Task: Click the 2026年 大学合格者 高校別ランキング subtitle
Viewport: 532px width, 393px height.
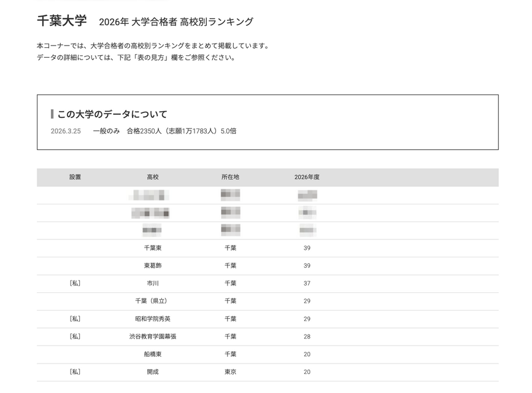Action: pyautogui.click(x=176, y=21)
